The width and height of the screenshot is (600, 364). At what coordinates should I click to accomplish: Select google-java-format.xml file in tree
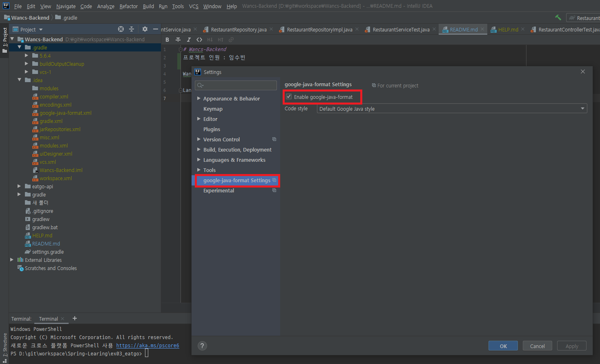[x=65, y=113]
